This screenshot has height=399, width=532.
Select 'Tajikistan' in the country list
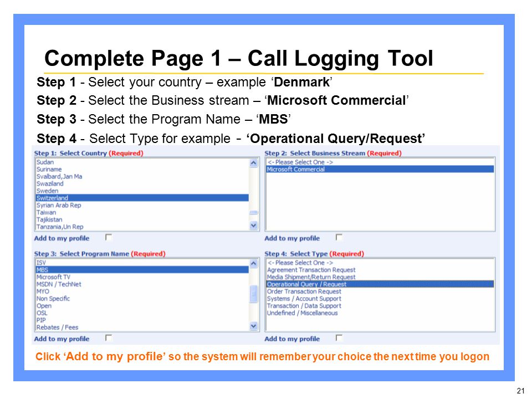coord(142,219)
